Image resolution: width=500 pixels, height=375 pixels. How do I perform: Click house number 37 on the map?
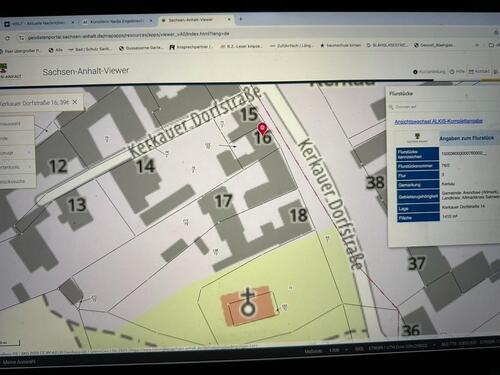[x=417, y=263]
